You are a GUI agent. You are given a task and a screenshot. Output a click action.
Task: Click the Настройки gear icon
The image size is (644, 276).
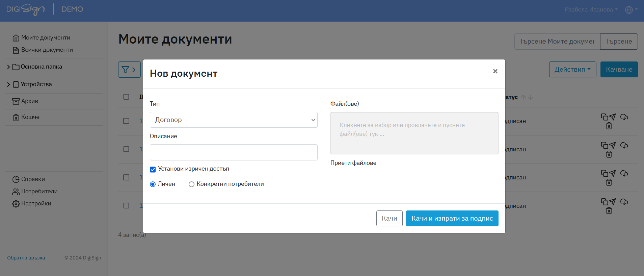point(16,204)
